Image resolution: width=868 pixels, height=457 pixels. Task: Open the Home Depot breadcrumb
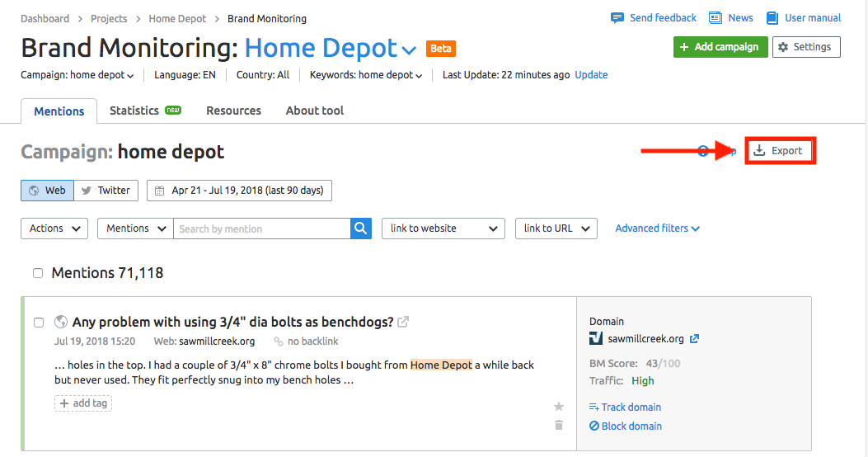pyautogui.click(x=177, y=19)
